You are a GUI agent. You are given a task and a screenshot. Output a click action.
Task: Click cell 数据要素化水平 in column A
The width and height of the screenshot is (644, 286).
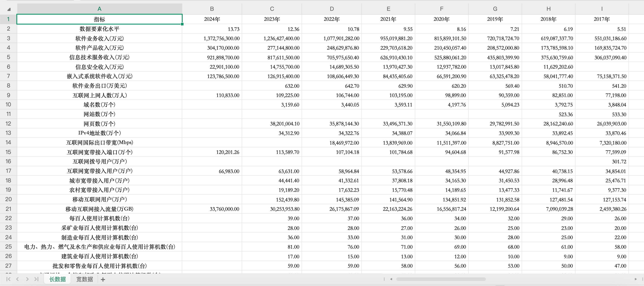coord(99,29)
